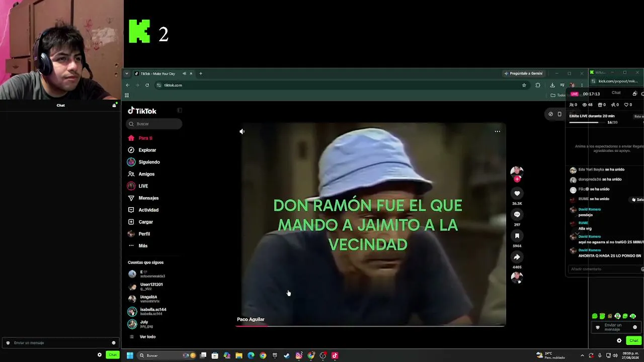Open the Amigos section
The image size is (644, 362).
pos(141,174)
